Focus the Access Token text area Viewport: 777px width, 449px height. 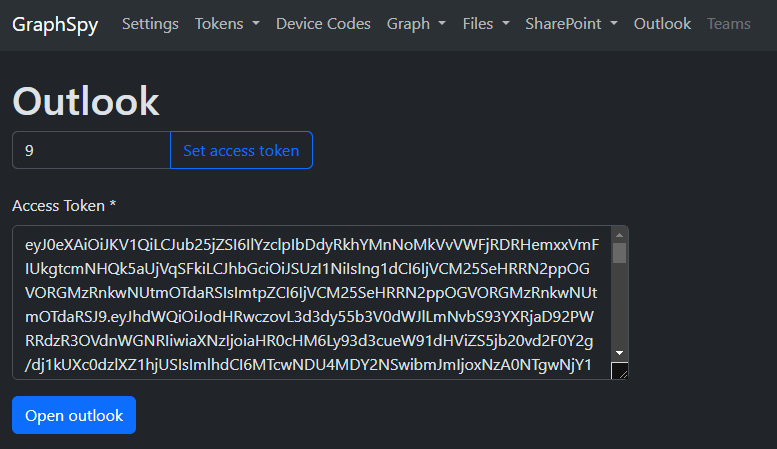[311, 303]
